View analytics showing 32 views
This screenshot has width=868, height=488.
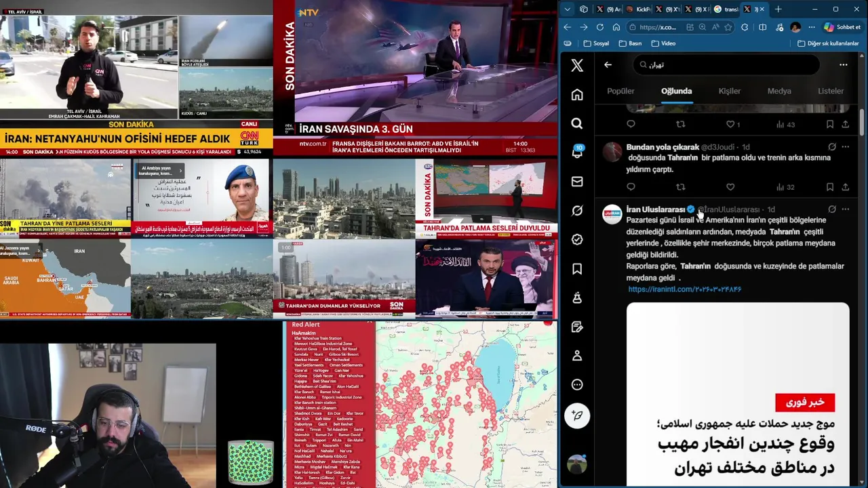[785, 187]
